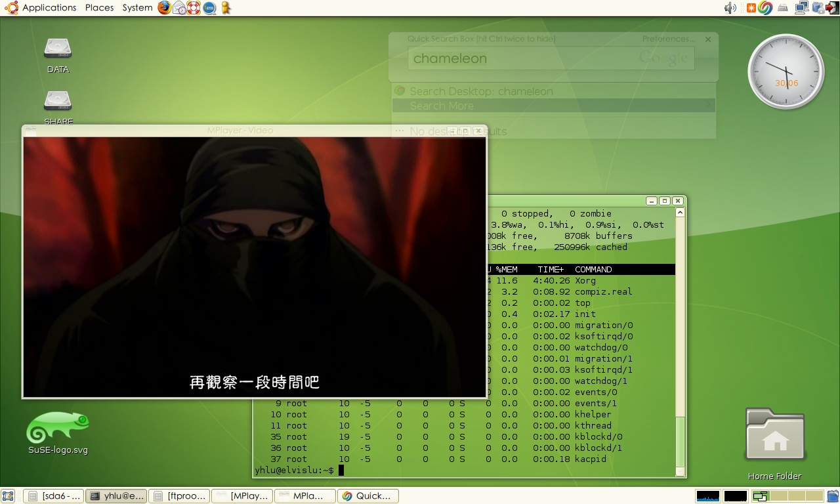Image resolution: width=840 pixels, height=504 pixels.
Task: Open the SHARE drive desktop icon
Action: [58, 108]
